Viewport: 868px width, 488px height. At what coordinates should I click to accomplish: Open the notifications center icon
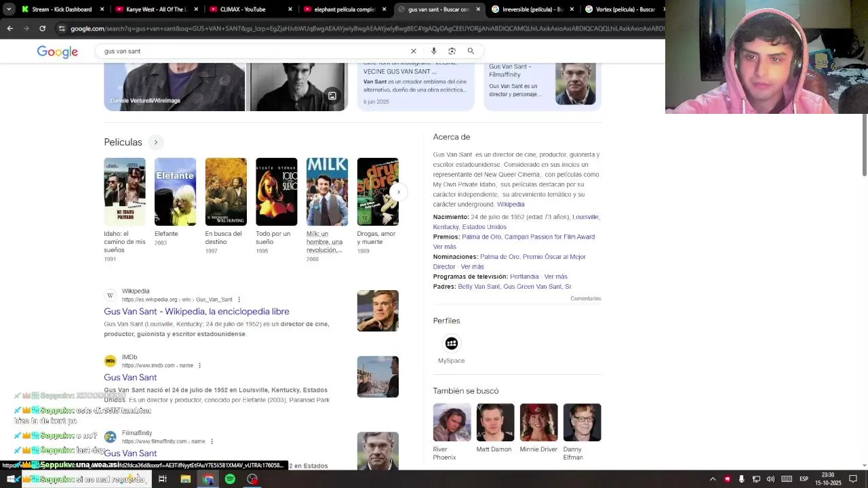[x=853, y=479]
